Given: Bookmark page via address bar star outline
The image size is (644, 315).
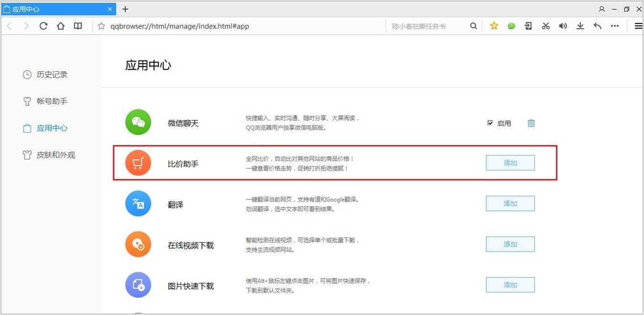Looking at the screenshot, I should [x=101, y=26].
